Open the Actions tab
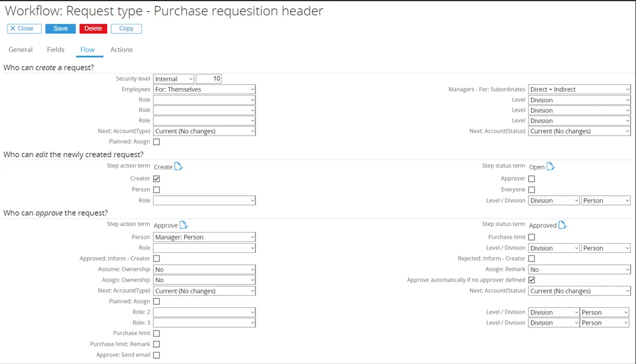Viewport: 636px width, 364px height. 122,50
